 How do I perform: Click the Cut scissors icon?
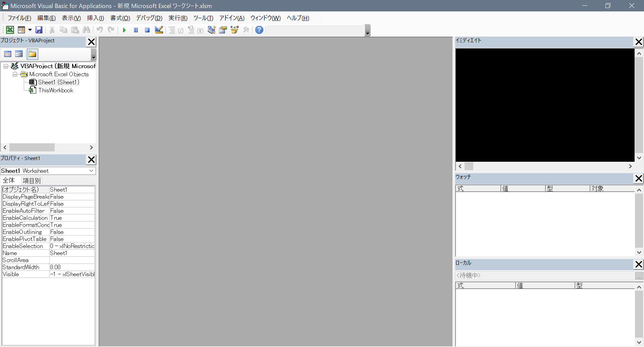[52, 30]
